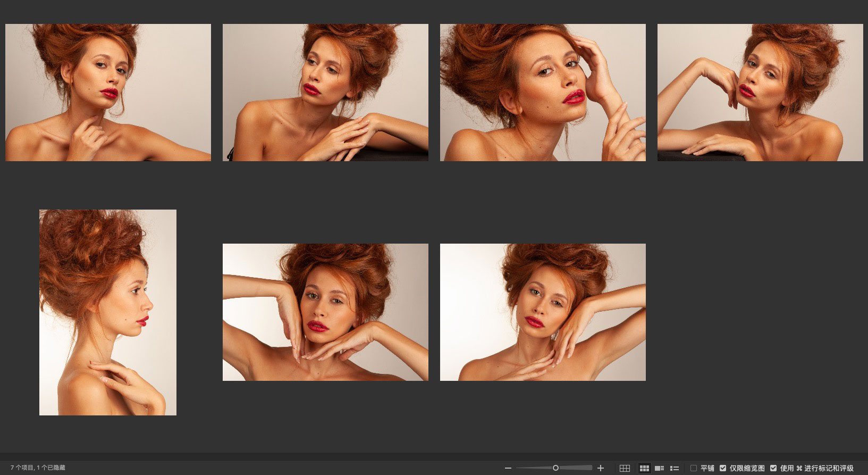
Task: Toggle 使用 ⌘ 进行标记和评级 checkbox
Action: pos(773,468)
